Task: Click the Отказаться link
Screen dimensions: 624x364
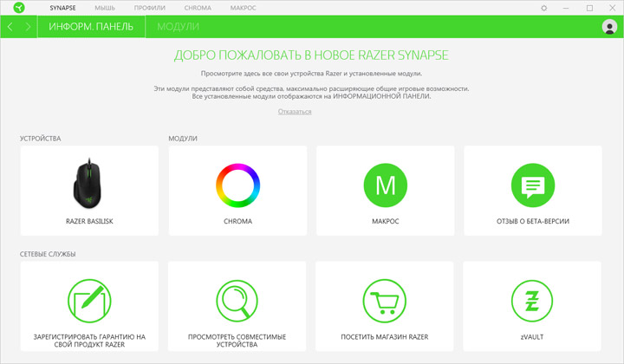Action: click(295, 112)
